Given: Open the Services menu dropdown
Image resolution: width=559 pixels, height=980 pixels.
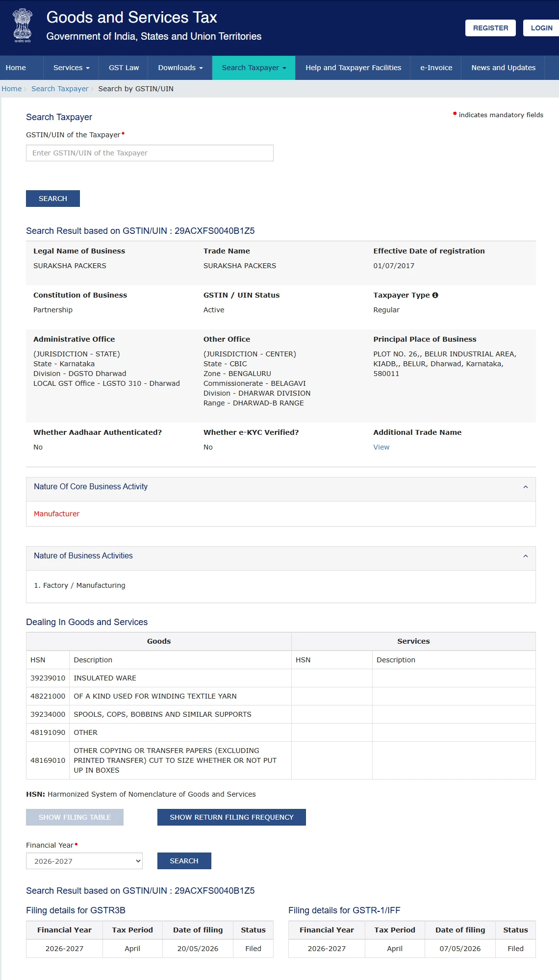Looking at the screenshot, I should [x=71, y=68].
